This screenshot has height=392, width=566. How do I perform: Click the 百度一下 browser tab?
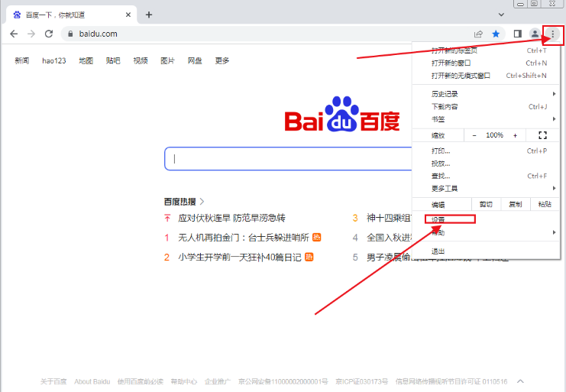click(72, 15)
